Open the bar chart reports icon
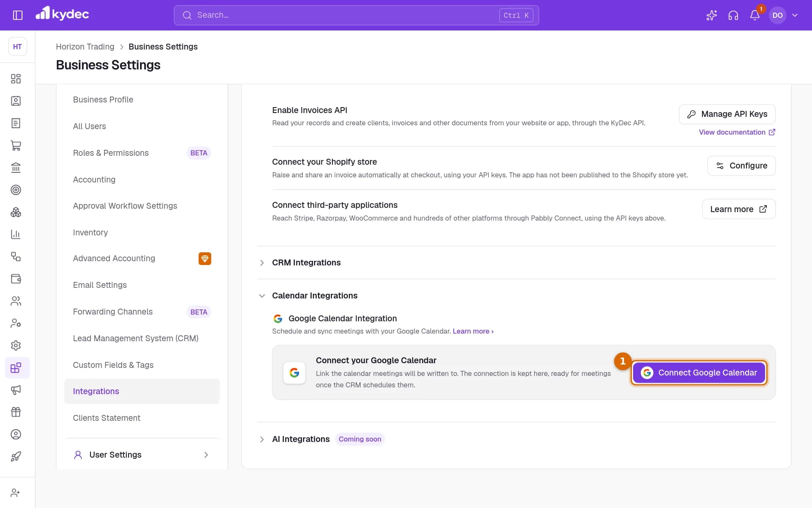Viewport: 812px width, 508px height. pos(16,235)
